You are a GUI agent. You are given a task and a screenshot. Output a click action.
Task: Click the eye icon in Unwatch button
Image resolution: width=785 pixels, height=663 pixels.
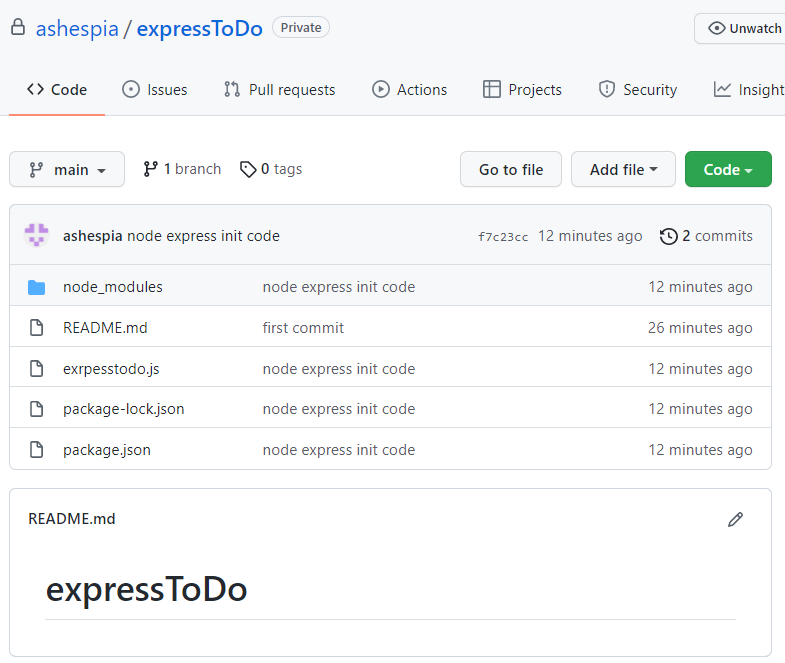pos(716,29)
